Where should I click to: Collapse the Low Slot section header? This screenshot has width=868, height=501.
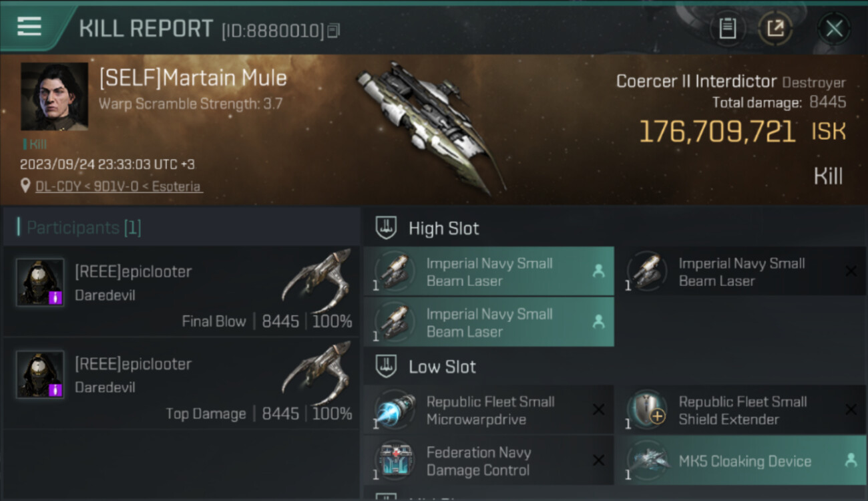(442, 367)
